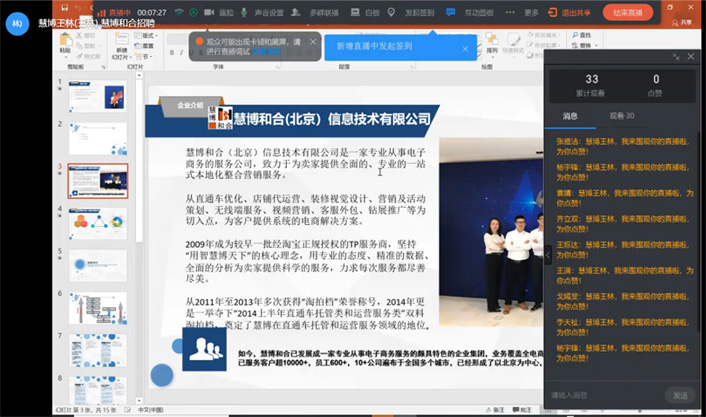Select slide 6 thumbnail
The image size is (706, 417).
tap(98, 308)
